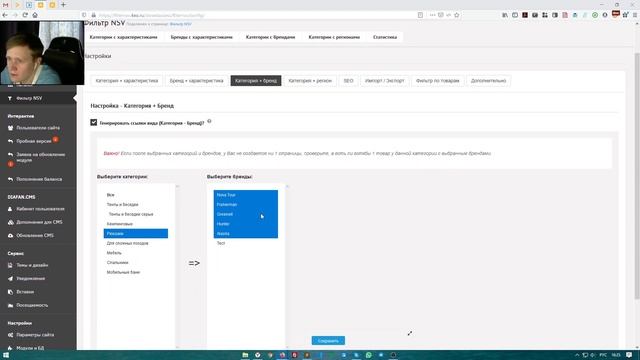This screenshot has height=360, width=640.
Task: Click the page vertical scrollbar
Action: pyautogui.click(x=637, y=176)
